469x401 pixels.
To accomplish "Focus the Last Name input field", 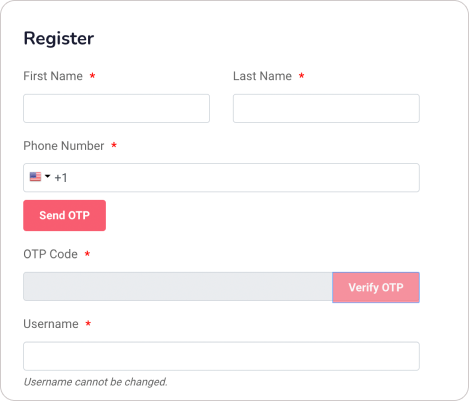I will (326, 108).
